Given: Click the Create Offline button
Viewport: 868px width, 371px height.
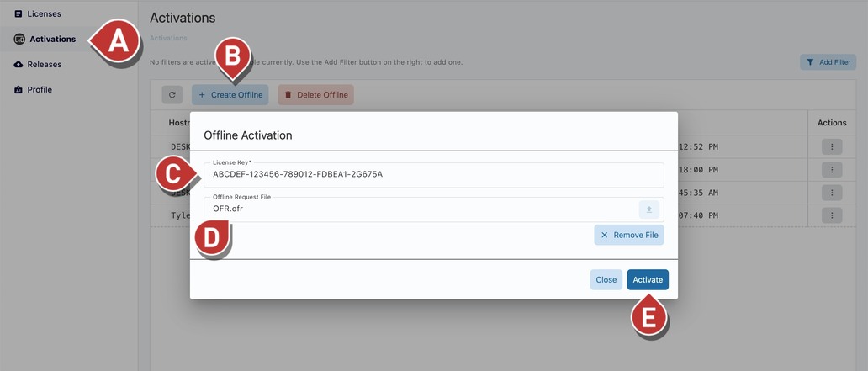Looking at the screenshot, I should pyautogui.click(x=230, y=95).
